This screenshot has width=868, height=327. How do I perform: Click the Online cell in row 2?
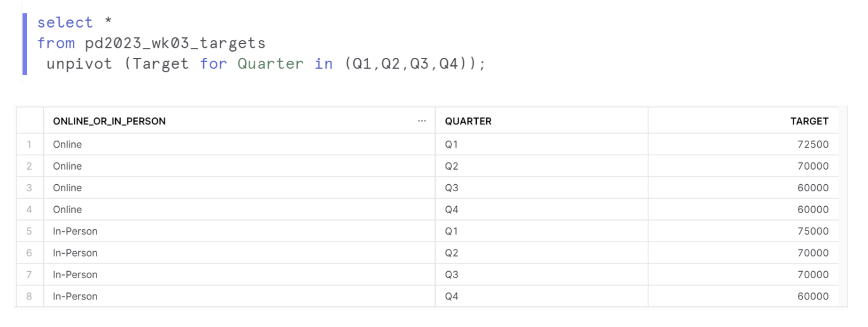(x=67, y=166)
